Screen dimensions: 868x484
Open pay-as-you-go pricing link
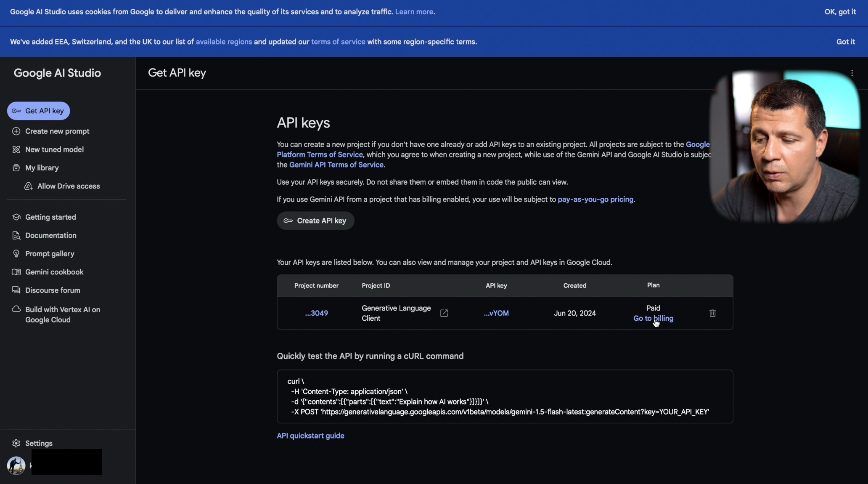point(595,199)
